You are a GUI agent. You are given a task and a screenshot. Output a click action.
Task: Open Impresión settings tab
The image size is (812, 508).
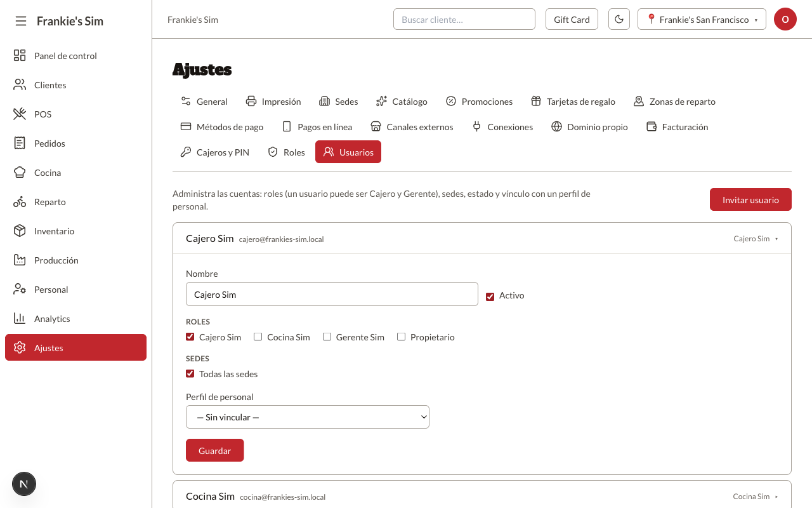[x=273, y=102]
